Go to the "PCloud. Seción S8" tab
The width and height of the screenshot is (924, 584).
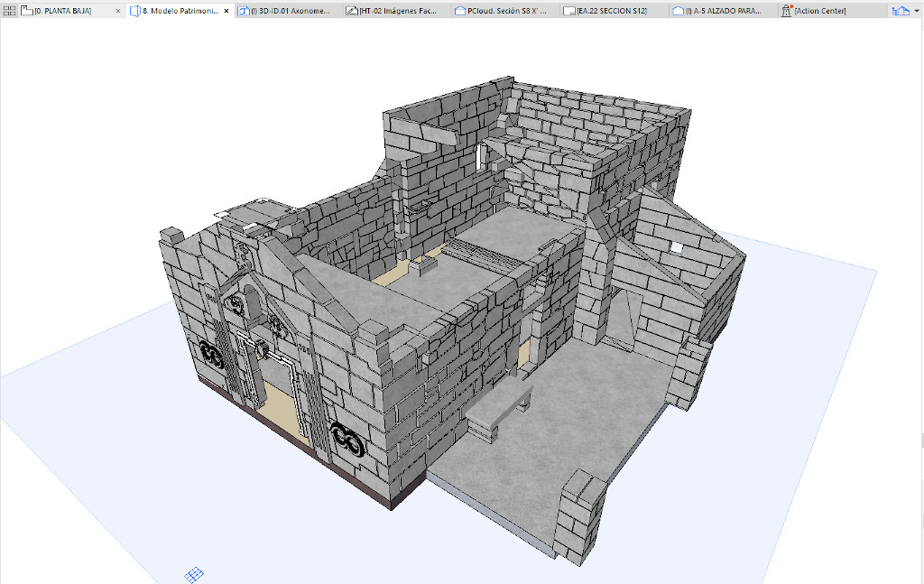[x=506, y=11]
